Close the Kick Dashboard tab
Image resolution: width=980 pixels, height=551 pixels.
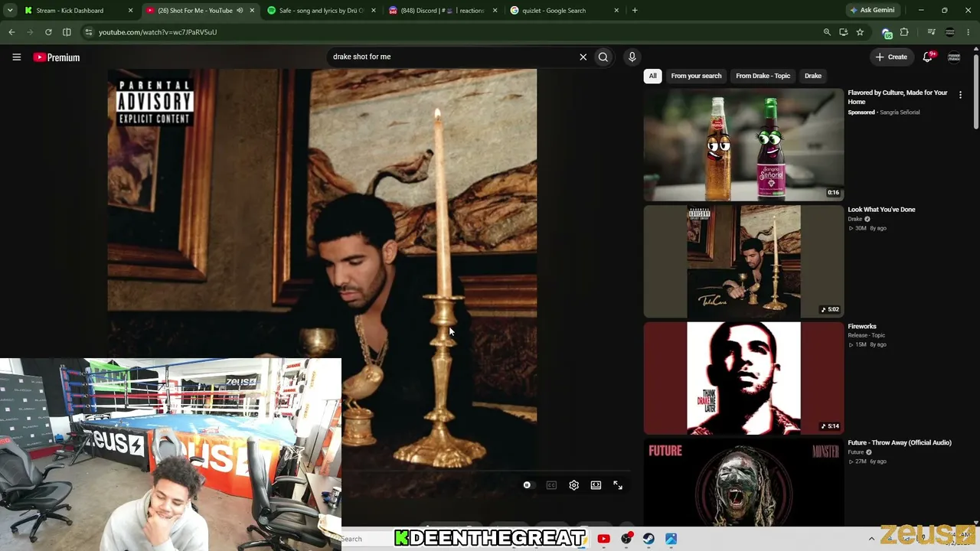[x=130, y=11]
